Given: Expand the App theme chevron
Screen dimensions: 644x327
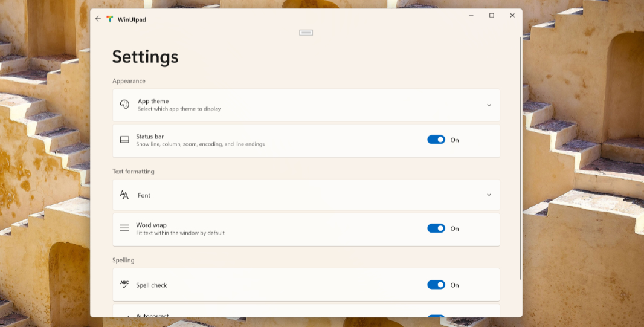Looking at the screenshot, I should [x=489, y=105].
